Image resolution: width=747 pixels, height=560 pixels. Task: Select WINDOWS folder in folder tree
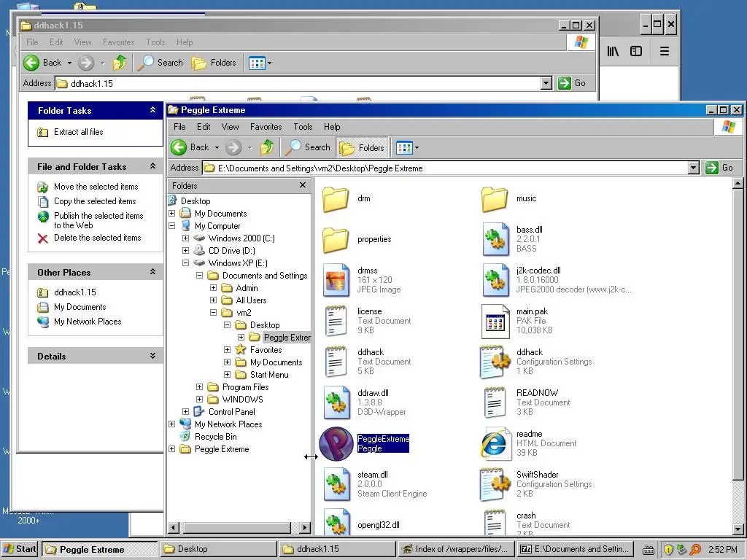pos(242,400)
